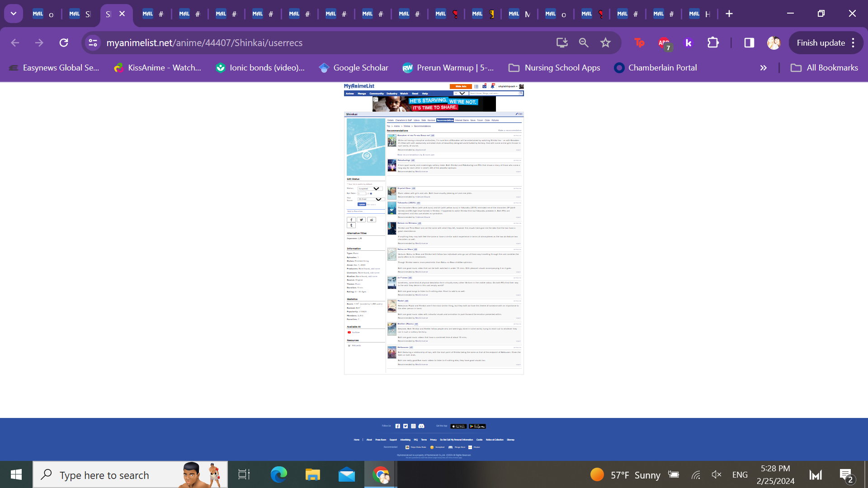
Task: Click the Twitter share icon in the sidebar
Action: click(361, 220)
